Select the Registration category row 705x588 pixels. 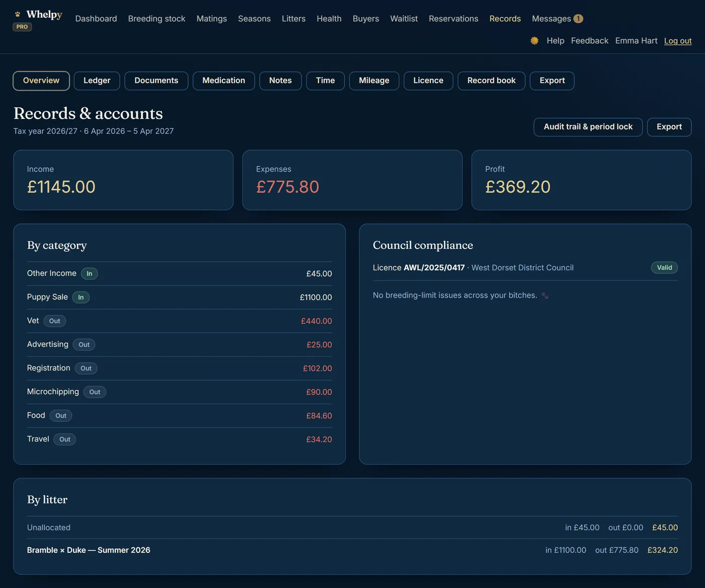coord(179,368)
